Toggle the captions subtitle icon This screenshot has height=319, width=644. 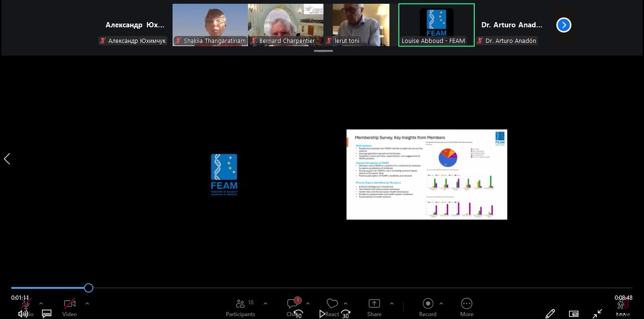coord(46,313)
